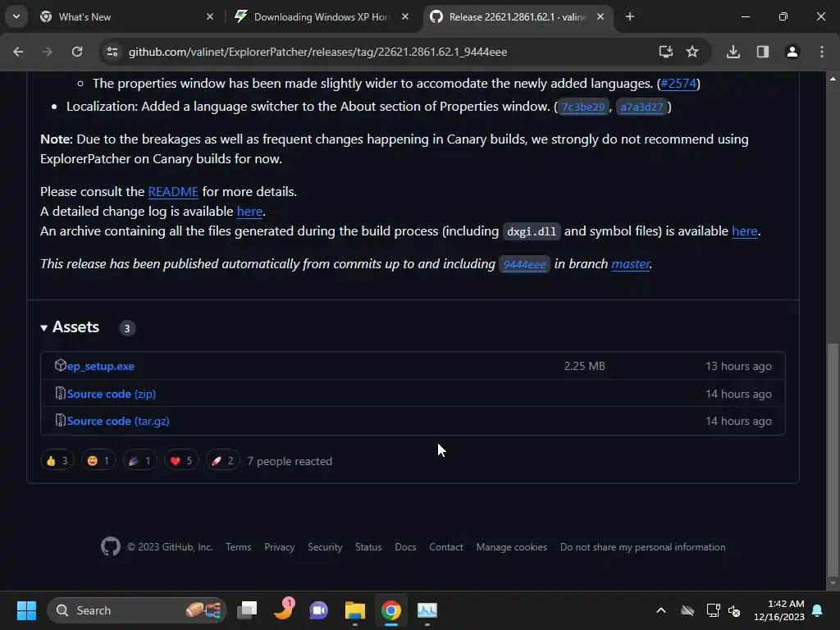Open commit 9444eee link
The height and width of the screenshot is (630, 840).
tap(524, 264)
